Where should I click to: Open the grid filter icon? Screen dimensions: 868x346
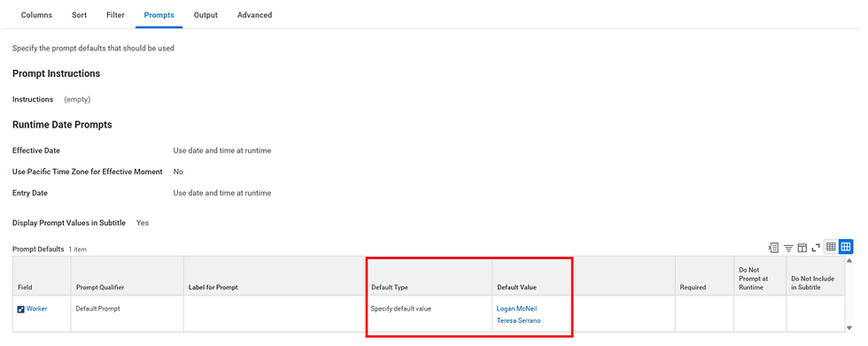(788, 248)
